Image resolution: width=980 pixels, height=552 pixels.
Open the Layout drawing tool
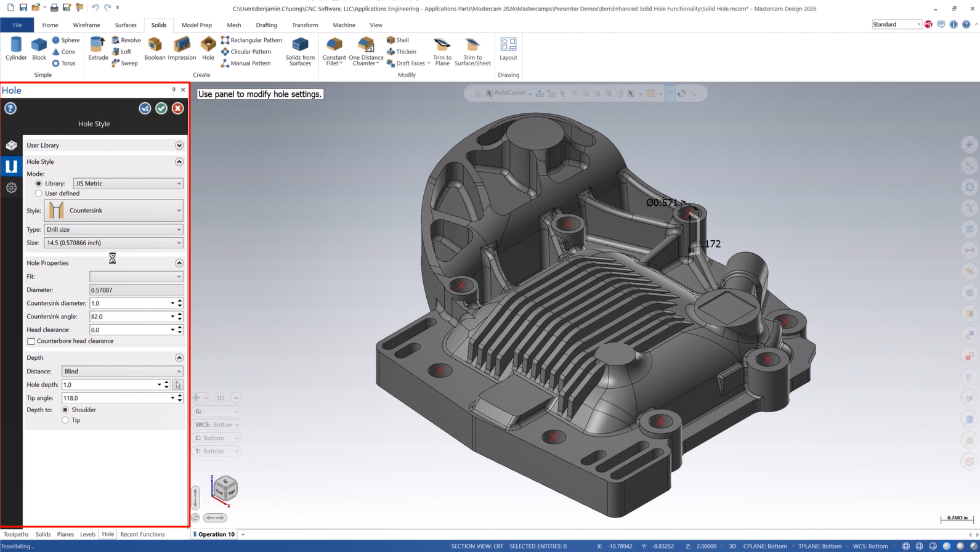click(508, 49)
